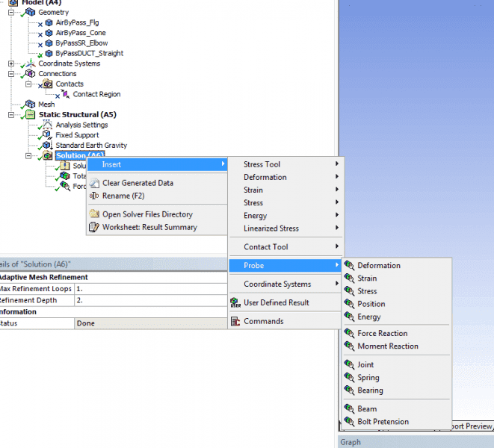Switch to the Graph panel tab

tap(351, 442)
